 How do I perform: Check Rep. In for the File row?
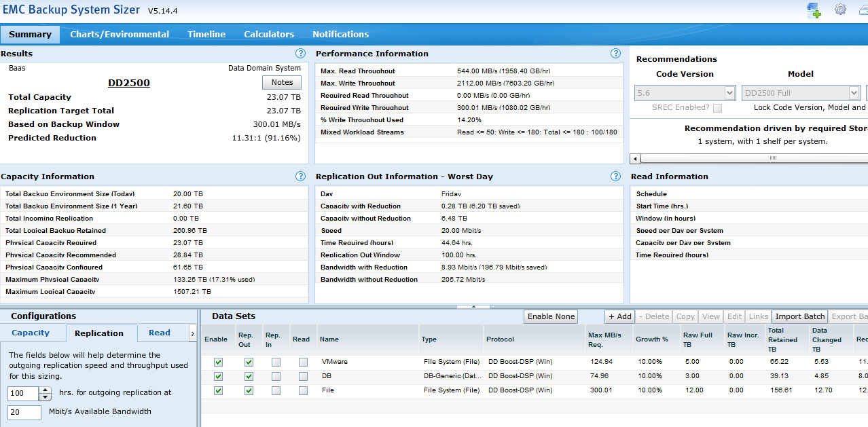click(276, 390)
